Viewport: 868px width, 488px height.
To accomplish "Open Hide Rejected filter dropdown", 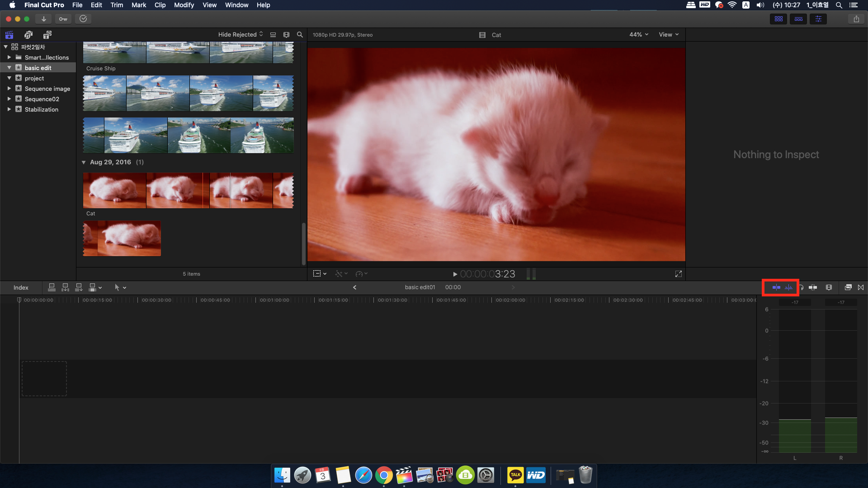I will coord(241,34).
